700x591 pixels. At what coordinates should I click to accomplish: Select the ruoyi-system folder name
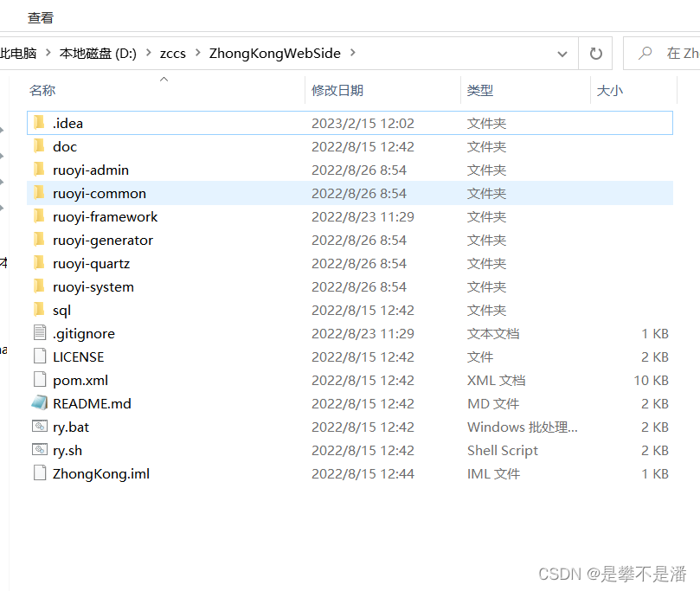pyautogui.click(x=93, y=286)
